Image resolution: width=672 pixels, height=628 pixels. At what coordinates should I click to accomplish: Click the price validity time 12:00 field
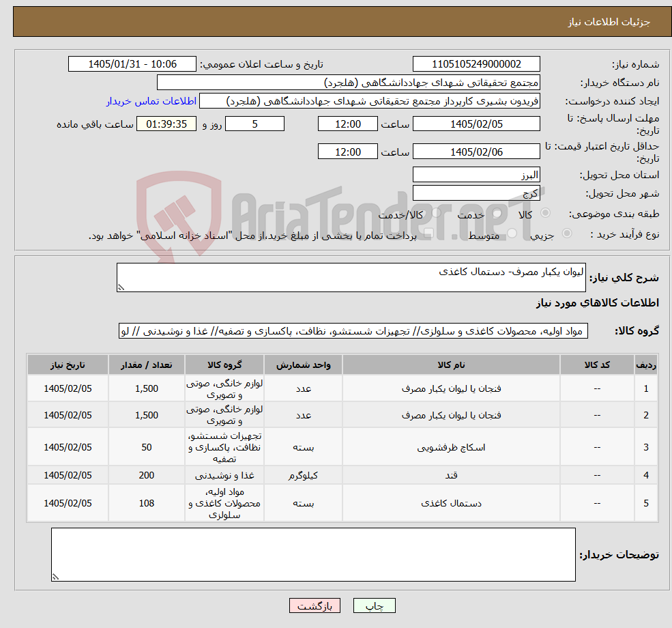pos(347,152)
